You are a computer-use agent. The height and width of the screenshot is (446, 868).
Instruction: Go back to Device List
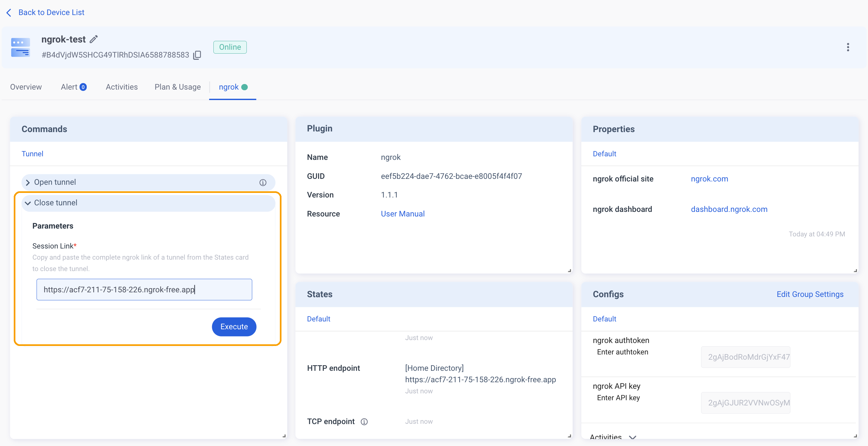[x=51, y=12]
